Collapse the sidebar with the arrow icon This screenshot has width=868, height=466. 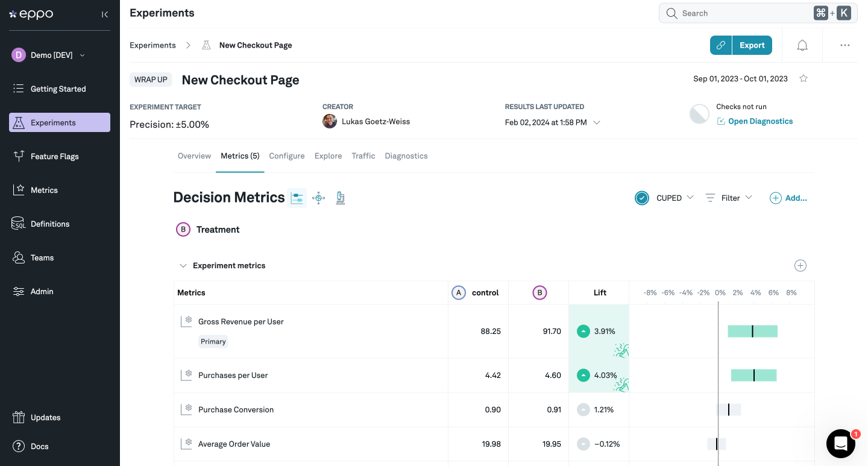pos(105,14)
